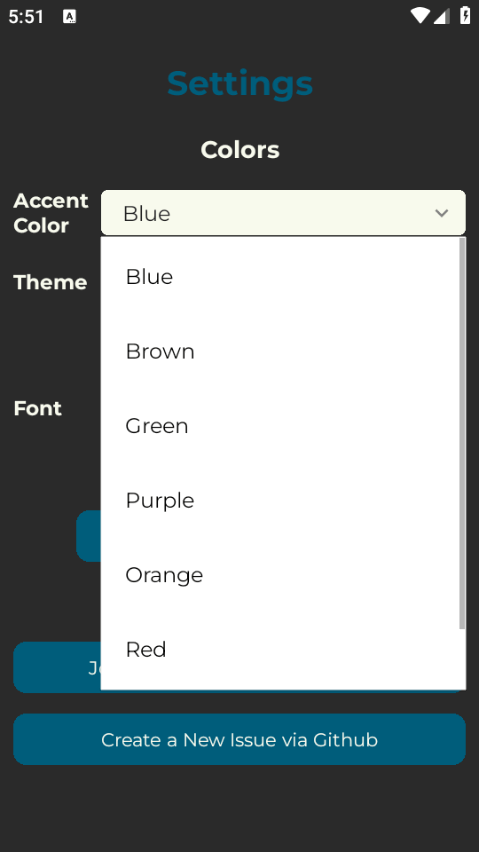The width and height of the screenshot is (479, 852).
Task: Tap the Theme setting label
Action: click(51, 282)
